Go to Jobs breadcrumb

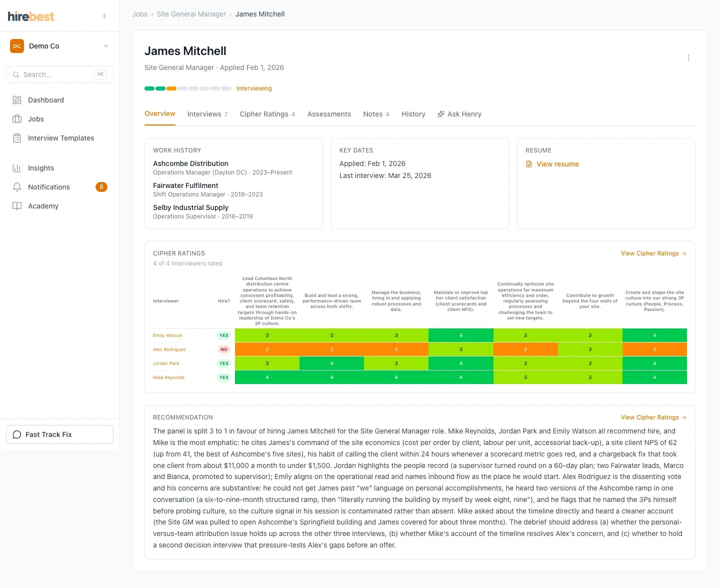[139, 14]
